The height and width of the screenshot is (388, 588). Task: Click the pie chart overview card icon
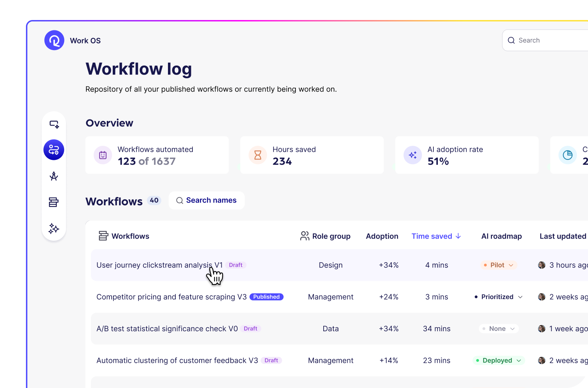(x=568, y=155)
